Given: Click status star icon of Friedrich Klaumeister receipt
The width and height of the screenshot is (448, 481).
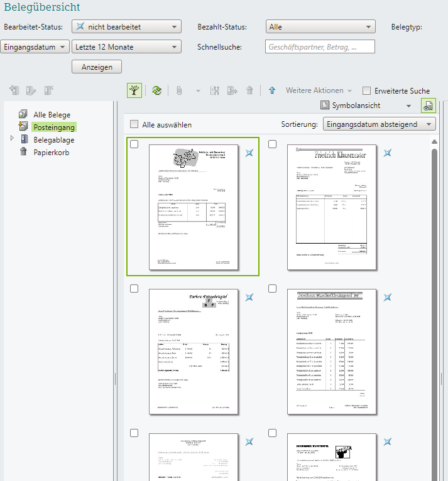Looking at the screenshot, I should [x=388, y=153].
